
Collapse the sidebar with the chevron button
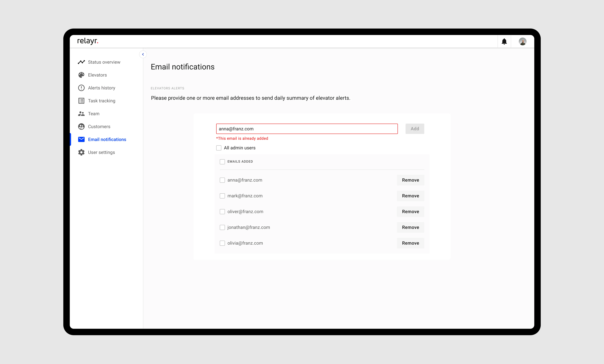[x=143, y=54]
